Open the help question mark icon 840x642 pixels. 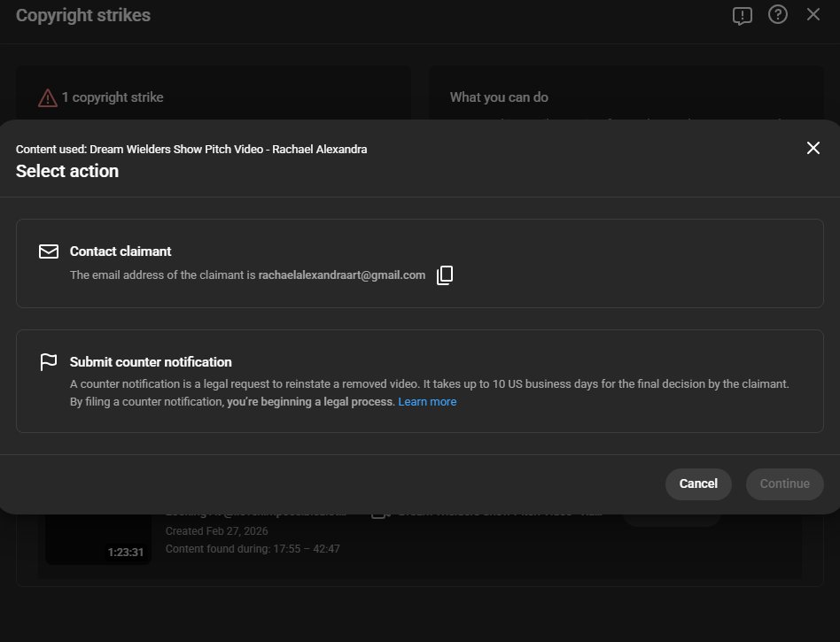(x=777, y=14)
